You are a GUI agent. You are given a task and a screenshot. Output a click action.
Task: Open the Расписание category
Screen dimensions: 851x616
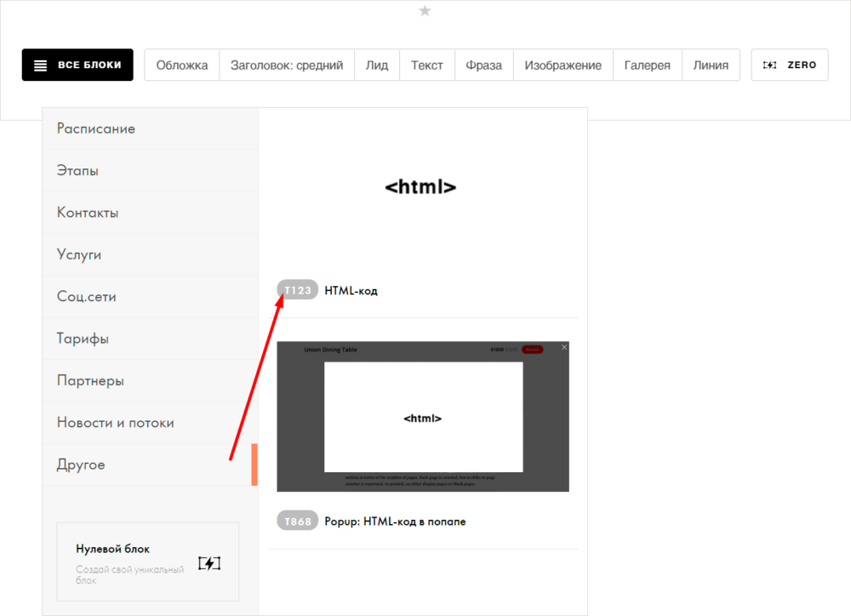[x=96, y=128]
